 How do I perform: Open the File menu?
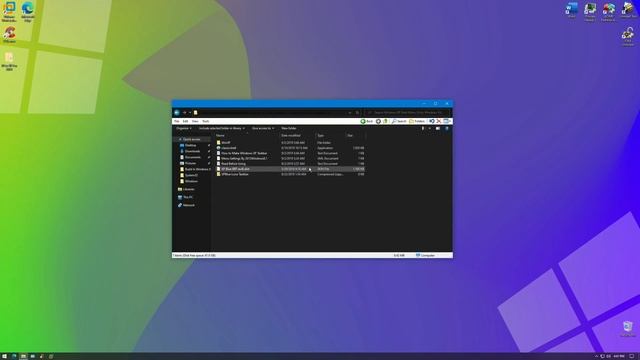[x=176, y=121]
